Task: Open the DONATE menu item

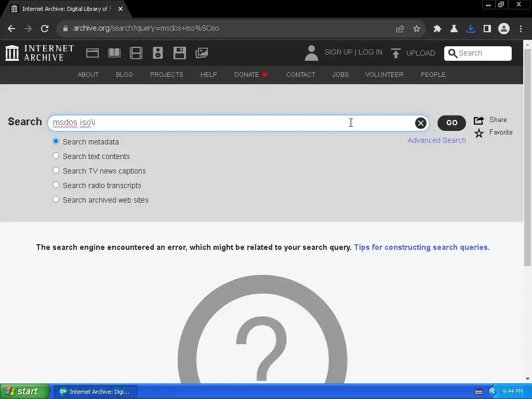Action: pos(251,75)
